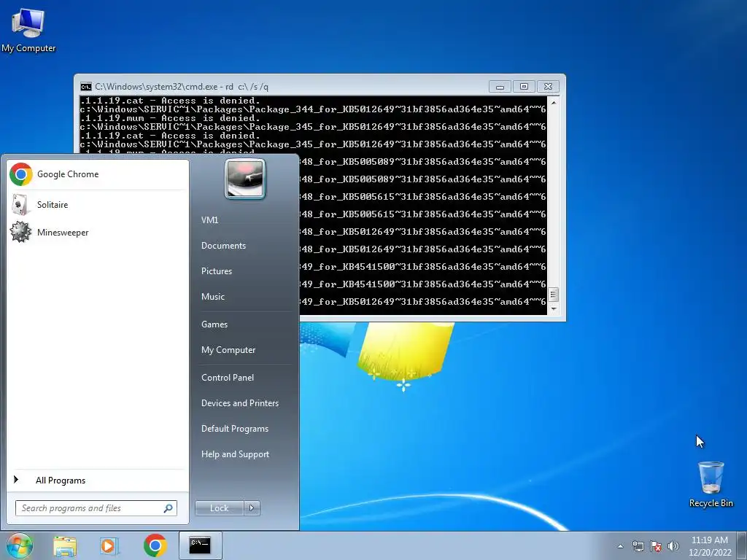Open Documents from the Start menu

223,246
